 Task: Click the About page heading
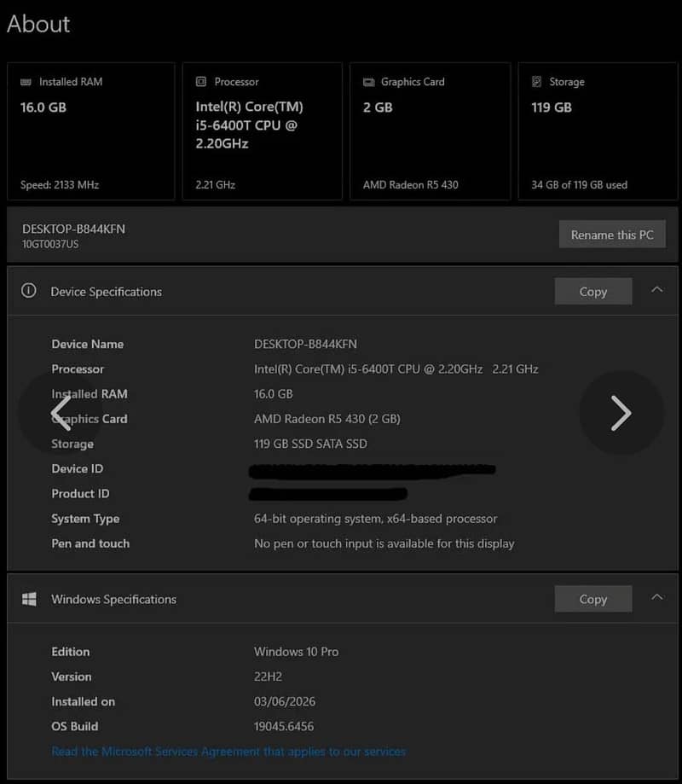pos(38,24)
